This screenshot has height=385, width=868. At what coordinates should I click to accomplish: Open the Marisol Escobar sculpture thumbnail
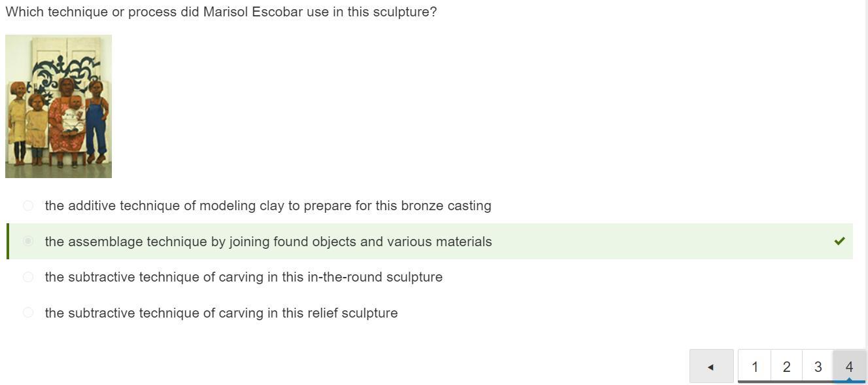[58, 106]
